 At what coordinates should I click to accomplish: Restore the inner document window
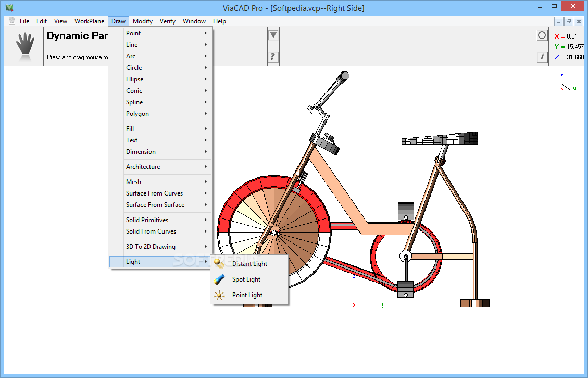coord(569,21)
